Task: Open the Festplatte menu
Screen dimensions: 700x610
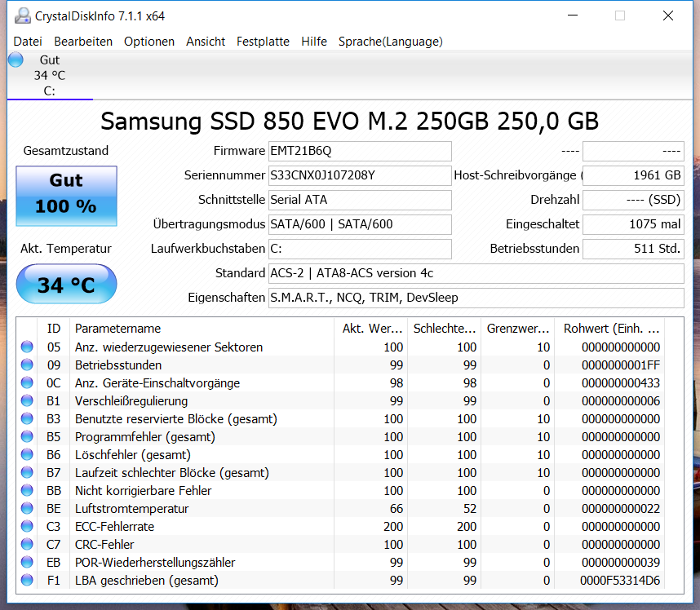Action: click(x=263, y=42)
